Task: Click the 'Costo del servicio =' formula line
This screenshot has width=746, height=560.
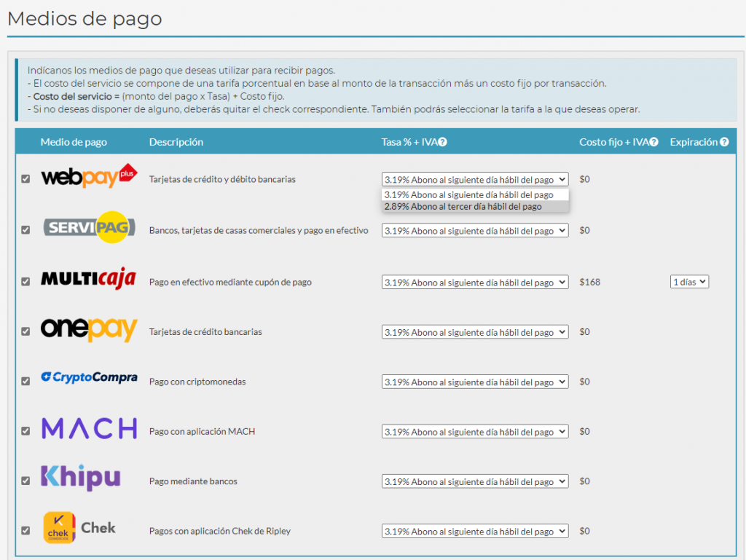Action: [156, 97]
